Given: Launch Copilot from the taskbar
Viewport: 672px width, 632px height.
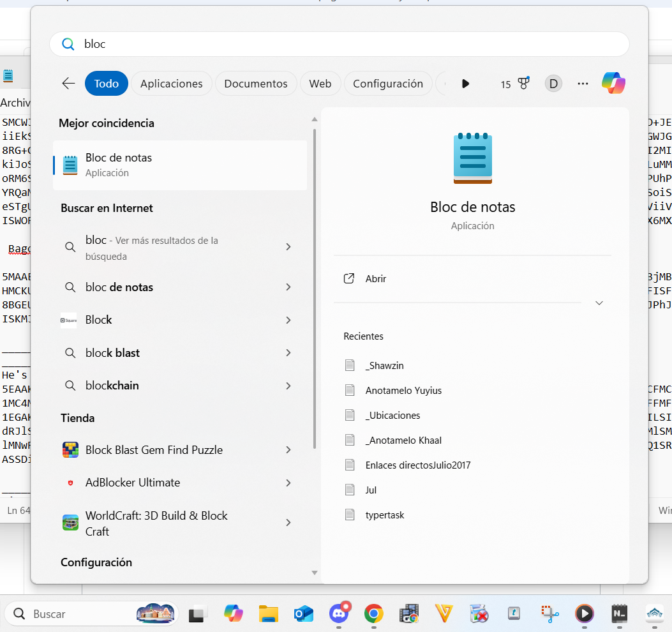Looking at the screenshot, I should [x=233, y=614].
